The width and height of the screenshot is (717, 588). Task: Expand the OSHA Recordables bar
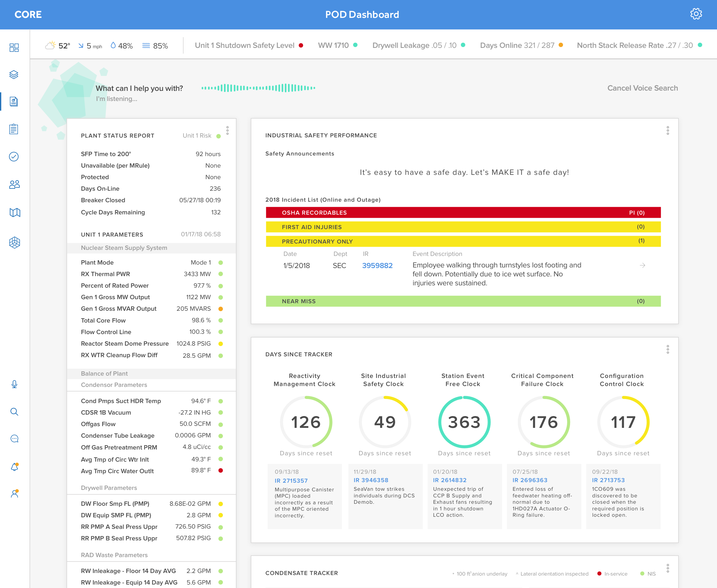[463, 212]
